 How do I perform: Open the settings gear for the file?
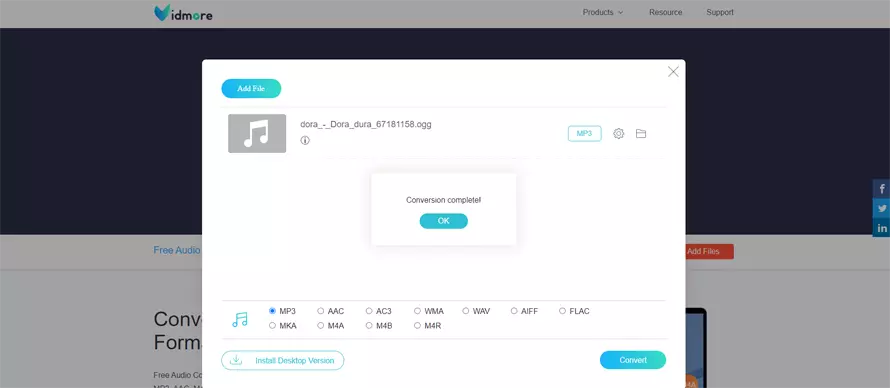click(x=618, y=133)
